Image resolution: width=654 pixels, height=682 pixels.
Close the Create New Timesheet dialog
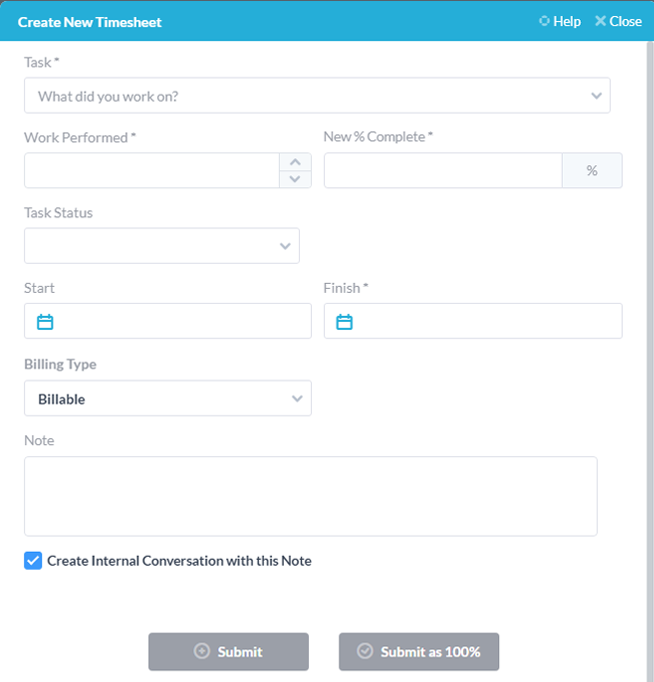point(618,21)
